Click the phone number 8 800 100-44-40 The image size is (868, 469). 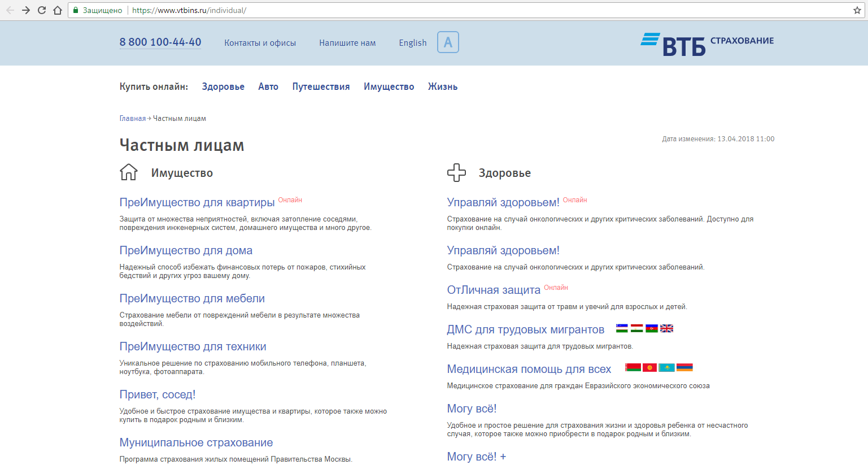(160, 42)
